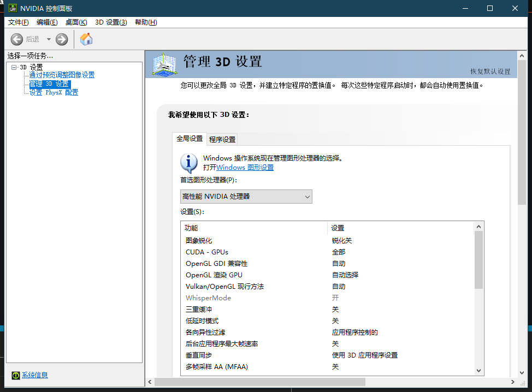Click main panel scroll up arrow

tap(522, 56)
